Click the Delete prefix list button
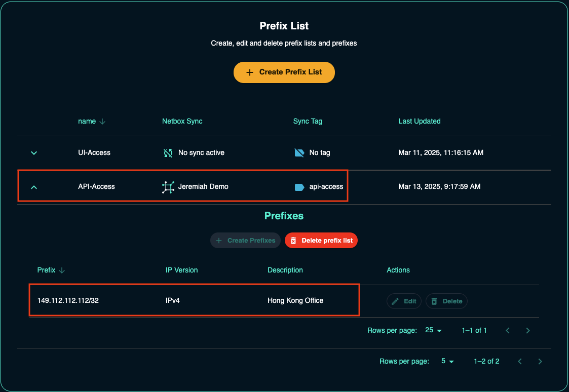The image size is (569, 392). click(x=321, y=241)
